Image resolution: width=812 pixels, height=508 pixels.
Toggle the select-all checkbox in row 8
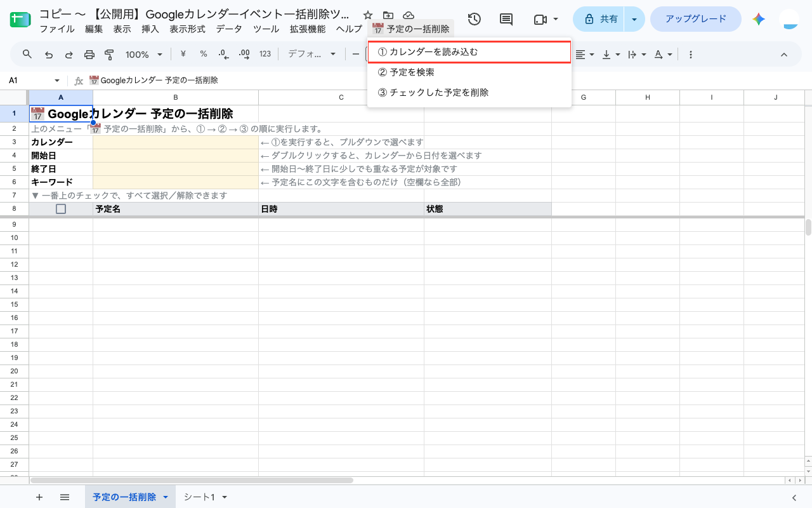coord(61,209)
